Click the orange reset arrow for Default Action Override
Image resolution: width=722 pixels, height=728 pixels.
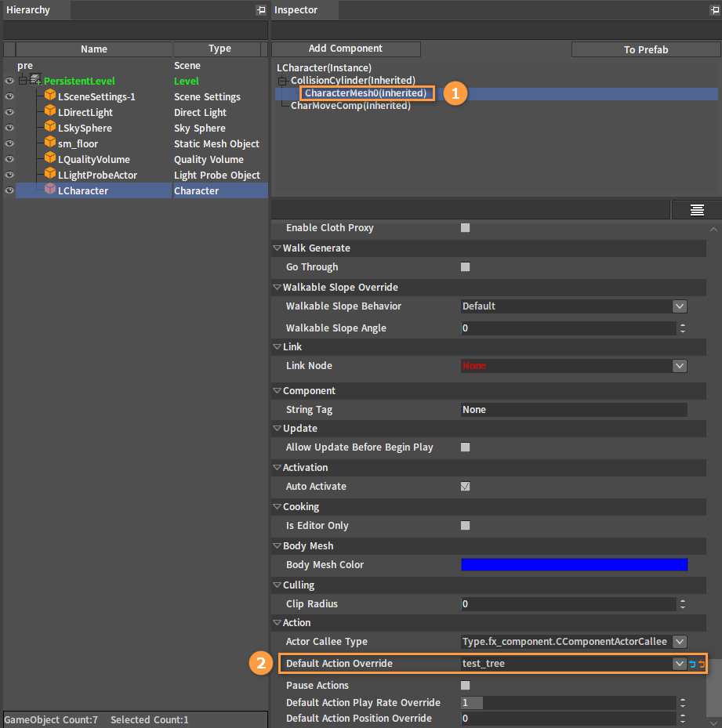702,664
